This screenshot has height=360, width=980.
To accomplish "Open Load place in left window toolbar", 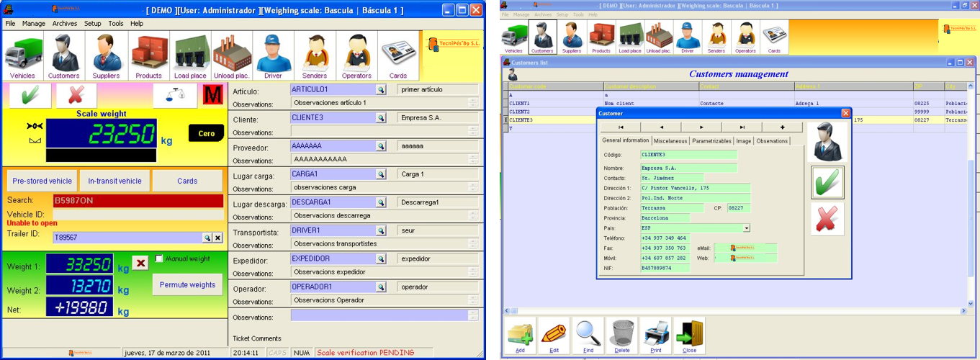I will (190, 56).
